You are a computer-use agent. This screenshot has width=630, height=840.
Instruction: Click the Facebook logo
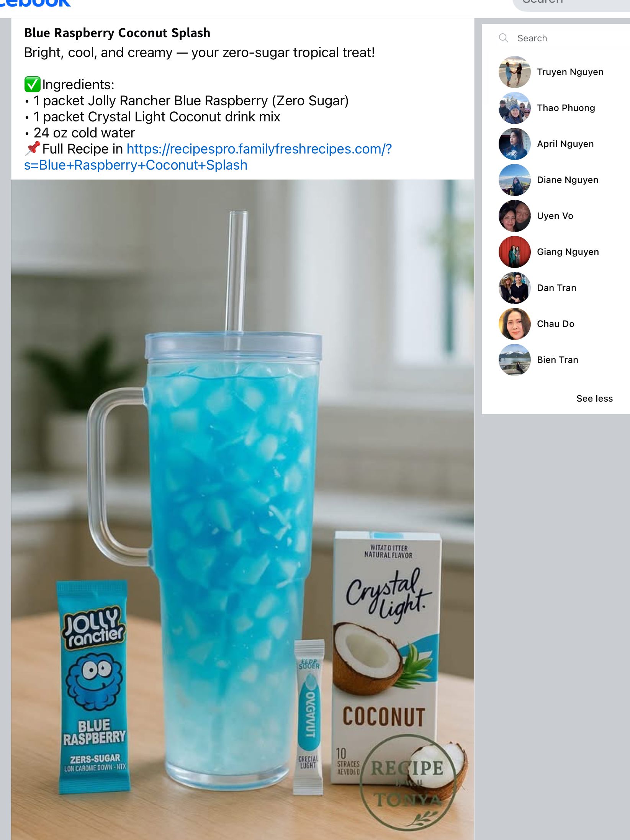[x=35, y=3]
